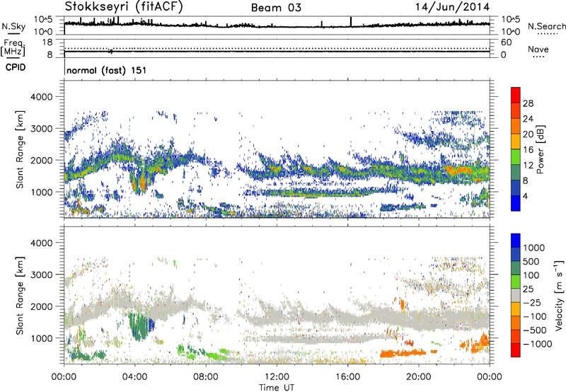Image resolution: width=566 pixels, height=392 pixels.
Task: Click the orange negative-velocity band near 18:00
Action: click(403, 353)
